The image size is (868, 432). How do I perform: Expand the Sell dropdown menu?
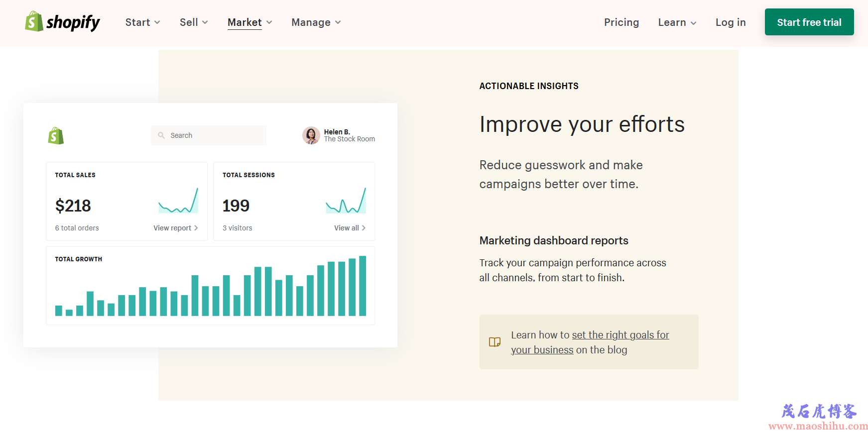[194, 22]
